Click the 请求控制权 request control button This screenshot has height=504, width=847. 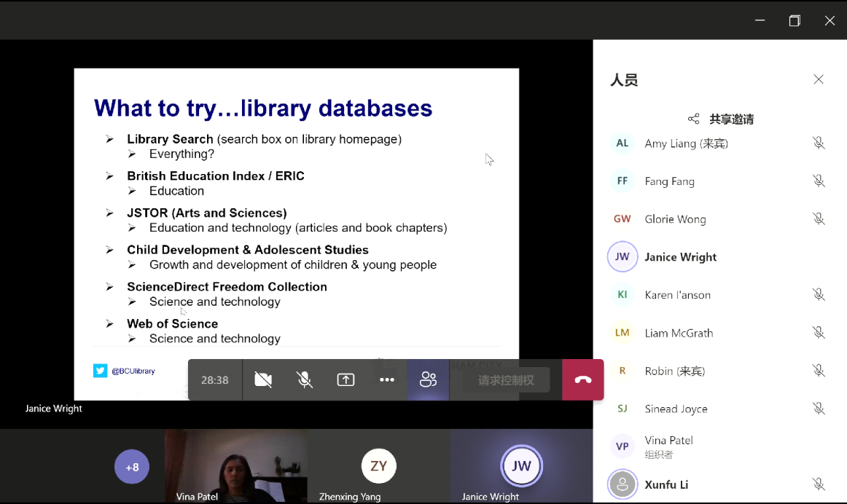506,380
